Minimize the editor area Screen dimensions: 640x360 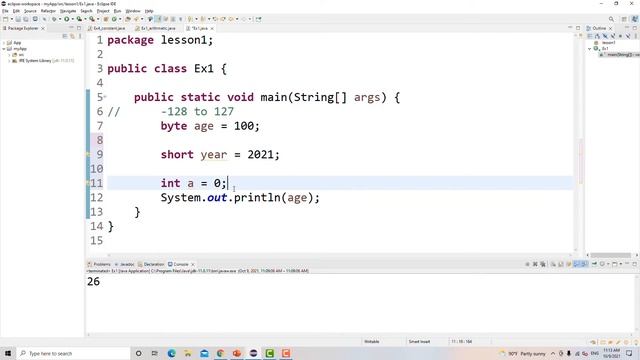570,28
